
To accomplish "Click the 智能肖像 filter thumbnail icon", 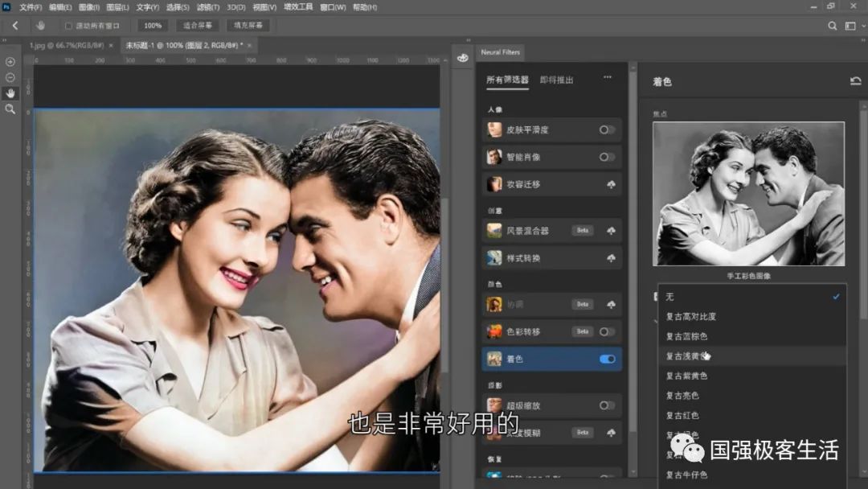I will (493, 157).
